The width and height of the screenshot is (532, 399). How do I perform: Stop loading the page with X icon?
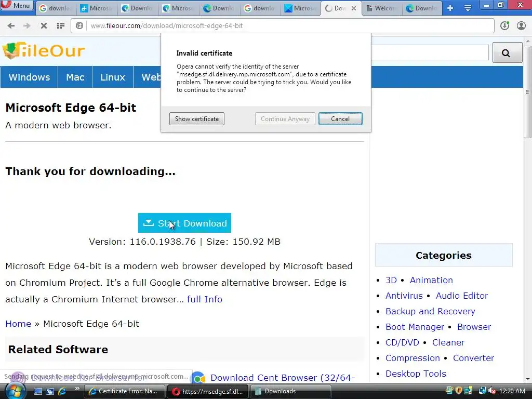(44, 26)
